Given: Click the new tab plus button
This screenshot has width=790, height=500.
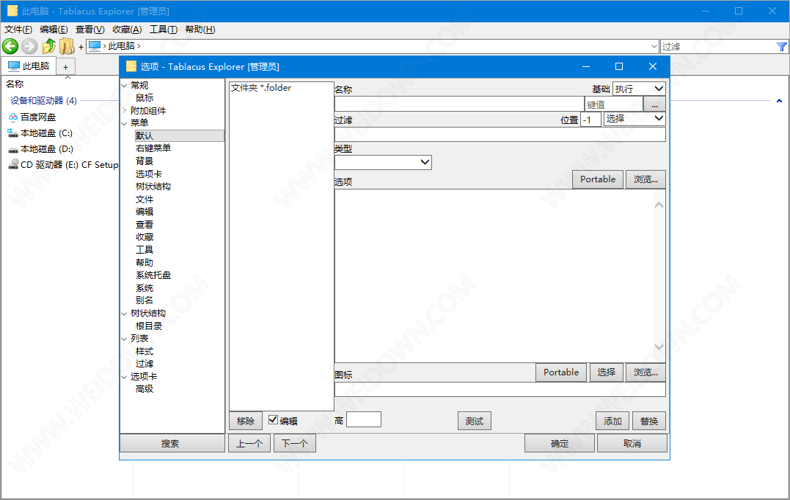Looking at the screenshot, I should [x=66, y=67].
